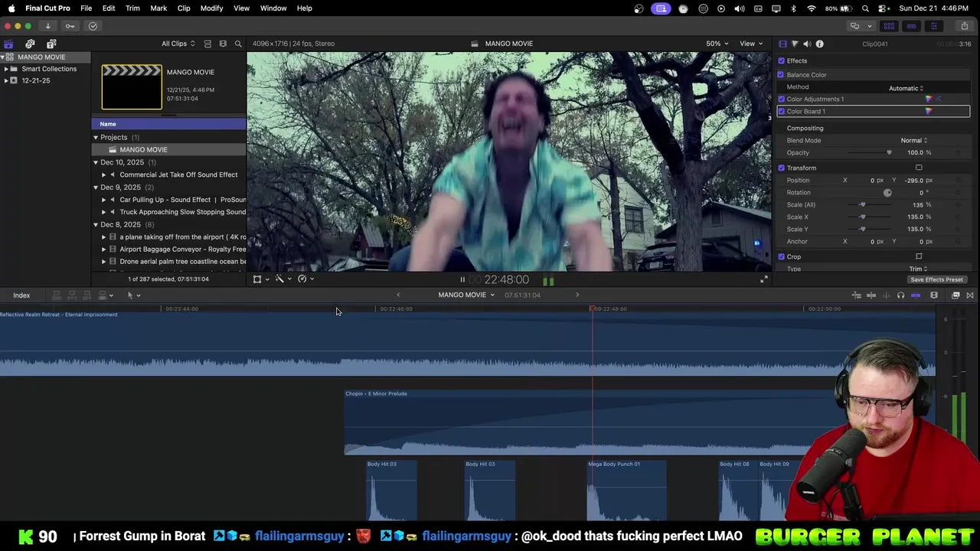Collapse the Dec 8, 2025 group

(x=96, y=224)
